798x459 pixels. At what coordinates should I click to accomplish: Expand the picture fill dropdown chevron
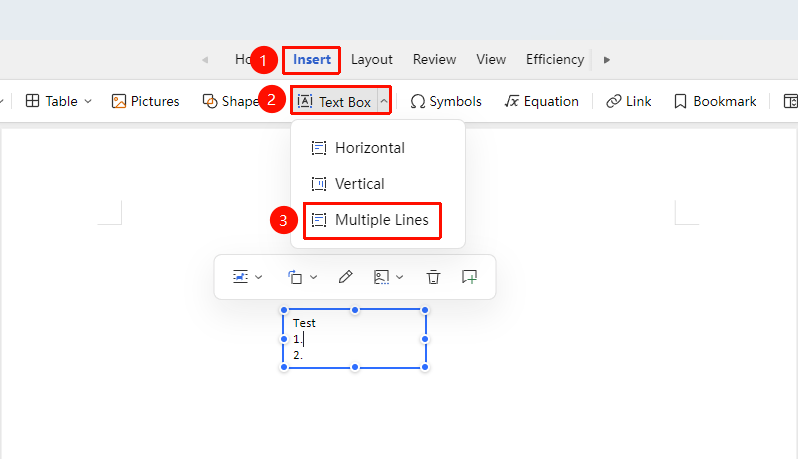click(x=400, y=277)
